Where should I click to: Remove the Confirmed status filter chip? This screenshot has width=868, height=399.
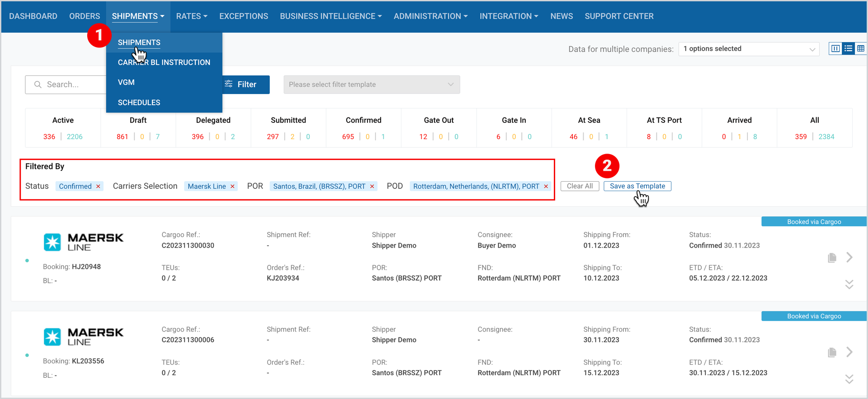[x=98, y=186]
